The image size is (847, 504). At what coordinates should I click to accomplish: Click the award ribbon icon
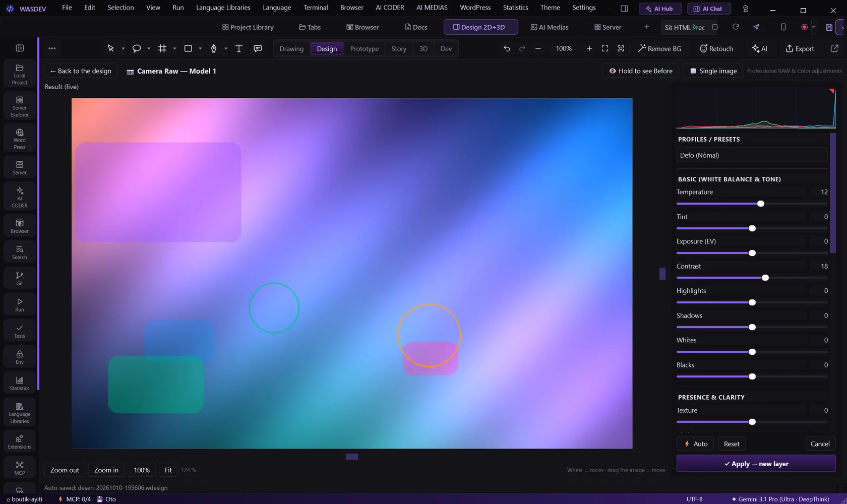(x=746, y=9)
